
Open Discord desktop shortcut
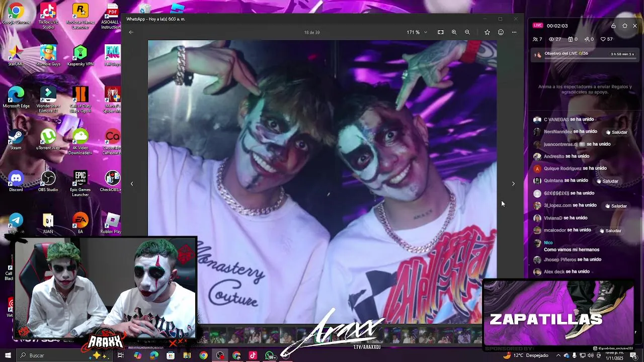[x=16, y=181]
